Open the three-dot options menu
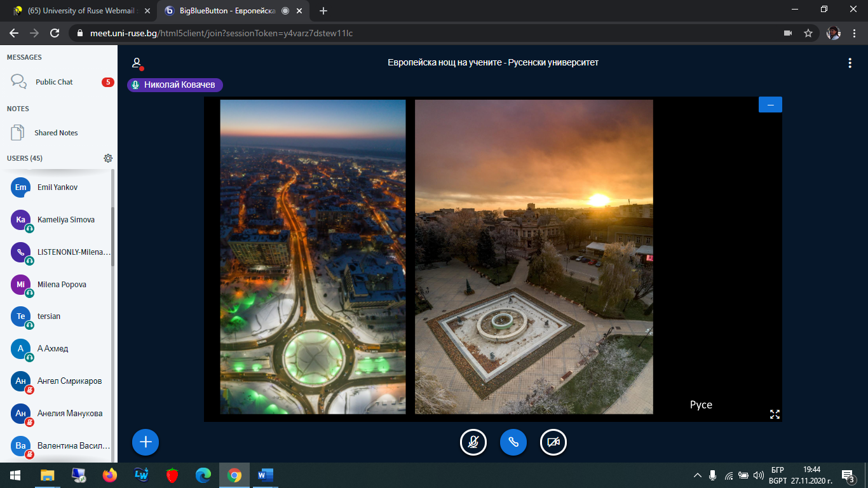The height and width of the screenshot is (488, 868). [x=850, y=63]
